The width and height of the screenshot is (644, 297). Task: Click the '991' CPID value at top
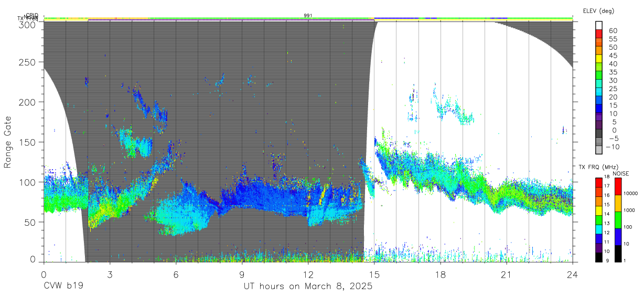[x=308, y=16]
